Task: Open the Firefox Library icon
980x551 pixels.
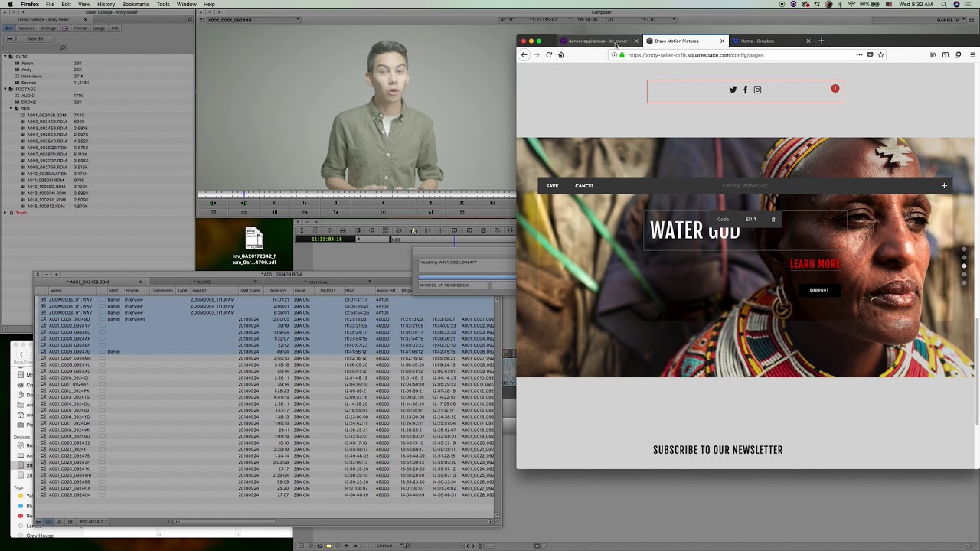Action: pyautogui.click(x=933, y=54)
